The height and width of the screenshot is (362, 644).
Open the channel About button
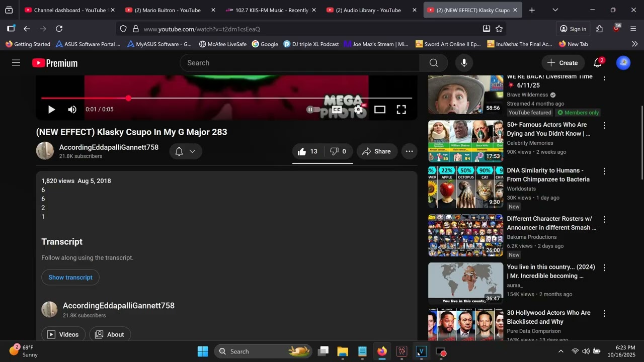pos(110,334)
